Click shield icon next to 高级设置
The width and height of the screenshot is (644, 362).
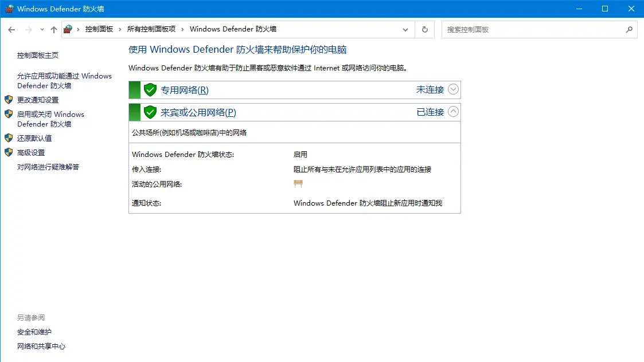9,152
